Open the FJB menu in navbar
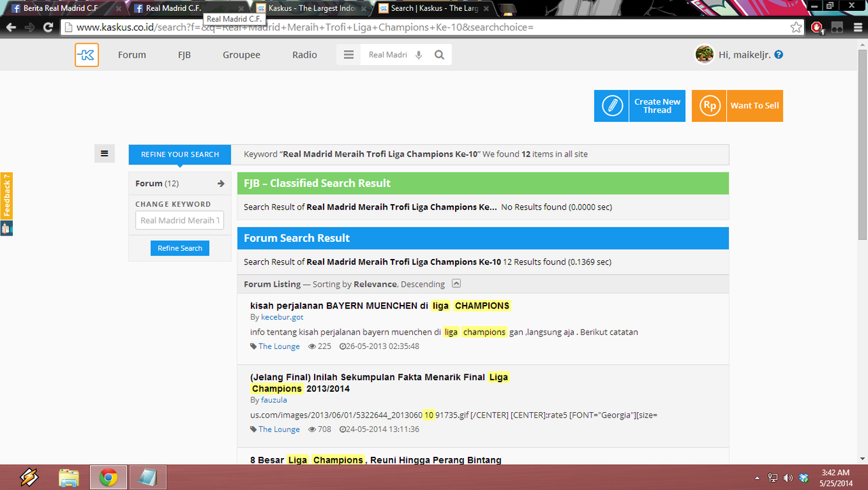Image resolution: width=868 pixels, height=490 pixels. tap(184, 55)
